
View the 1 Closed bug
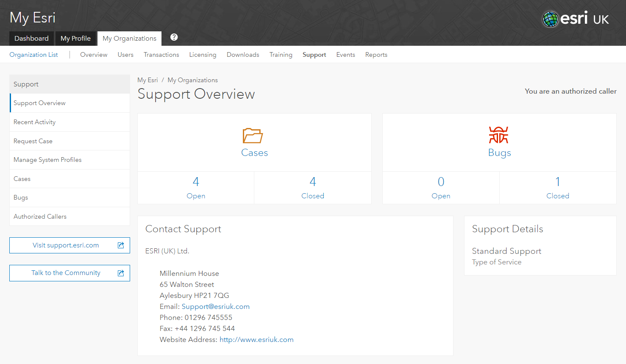[x=558, y=188]
